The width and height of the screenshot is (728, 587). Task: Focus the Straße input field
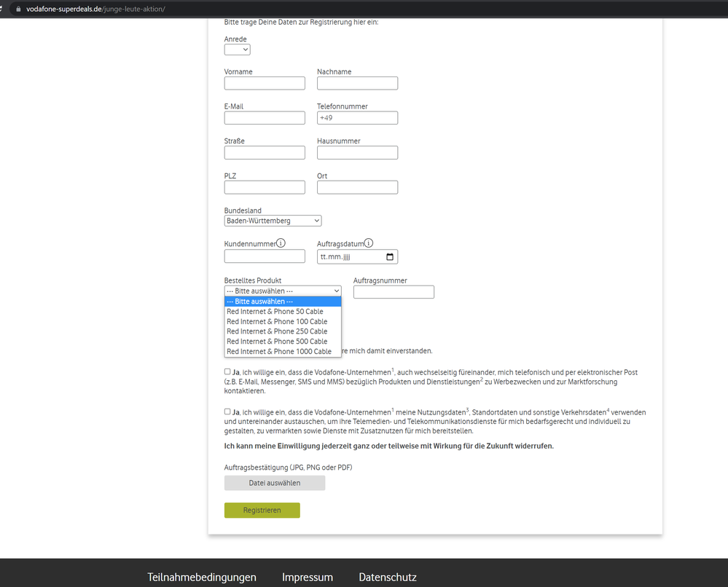pyautogui.click(x=265, y=153)
